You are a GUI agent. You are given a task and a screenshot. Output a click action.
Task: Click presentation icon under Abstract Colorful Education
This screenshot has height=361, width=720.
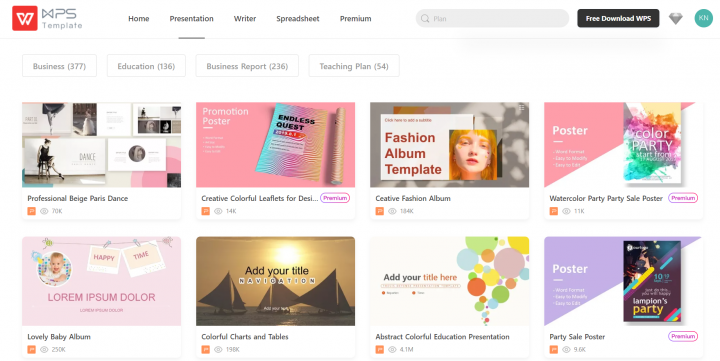click(379, 350)
